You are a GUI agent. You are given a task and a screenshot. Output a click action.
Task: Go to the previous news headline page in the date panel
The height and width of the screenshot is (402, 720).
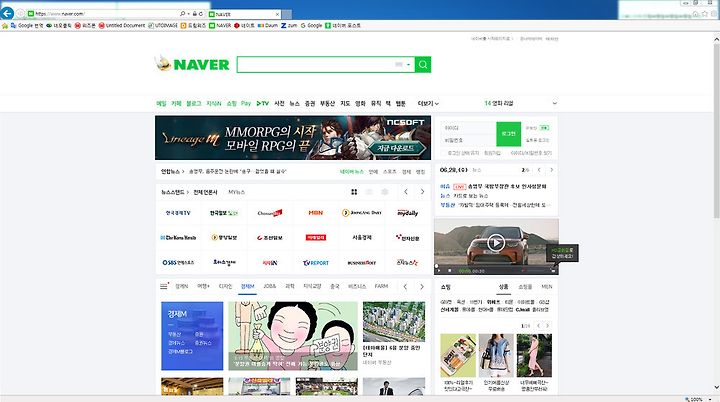tap(539, 170)
